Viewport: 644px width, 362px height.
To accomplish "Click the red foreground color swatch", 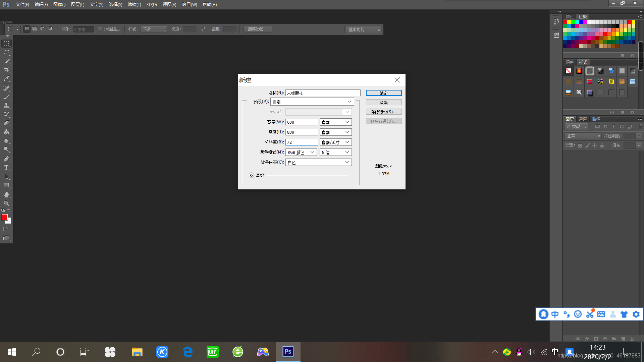I will (x=4, y=217).
